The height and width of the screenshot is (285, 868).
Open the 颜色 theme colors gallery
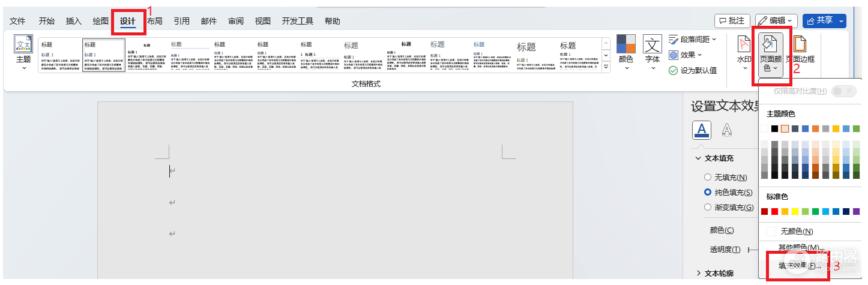pos(626,53)
